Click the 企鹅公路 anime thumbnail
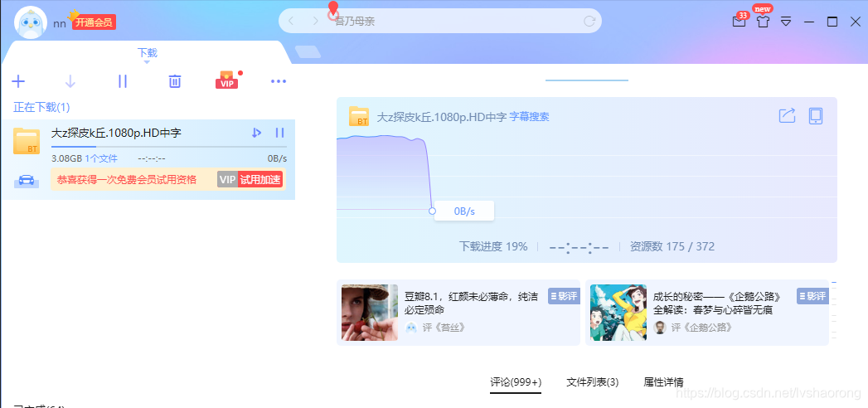 [618, 313]
